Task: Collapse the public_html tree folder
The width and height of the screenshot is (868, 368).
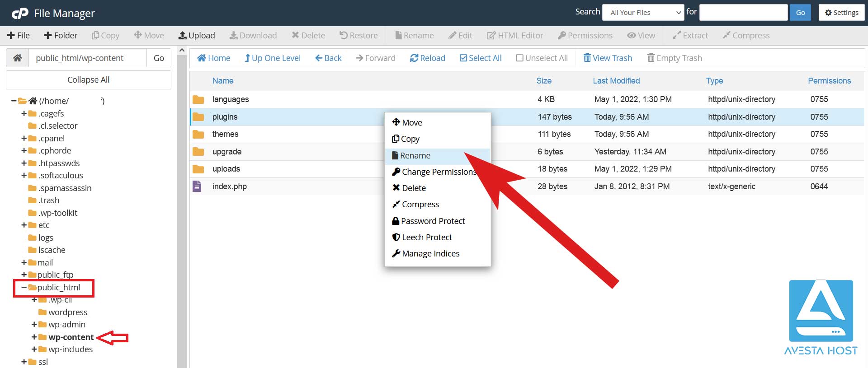Action: [24, 287]
